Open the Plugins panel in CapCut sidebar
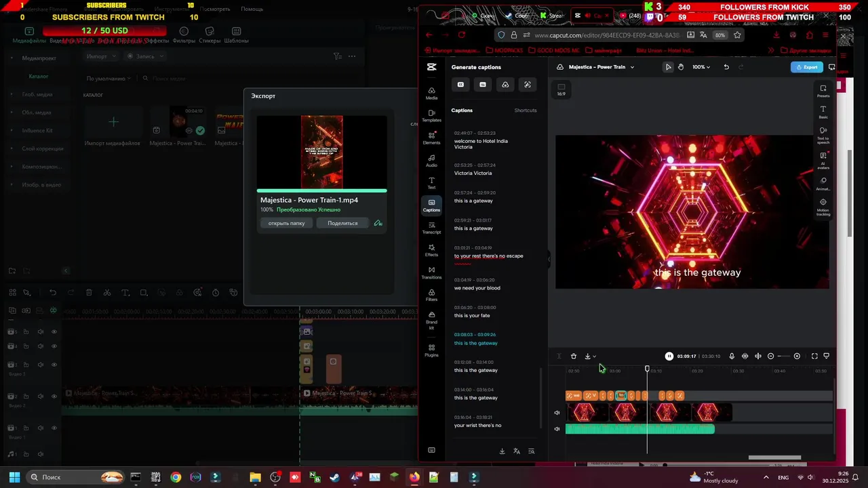Viewport: 868px width, 488px height. 431,350
